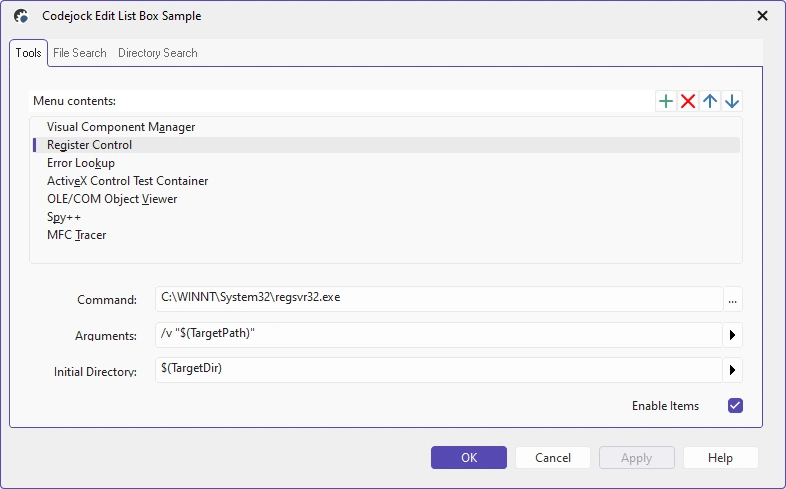Switch to the File Search tab
The height and width of the screenshot is (489, 786).
point(80,53)
